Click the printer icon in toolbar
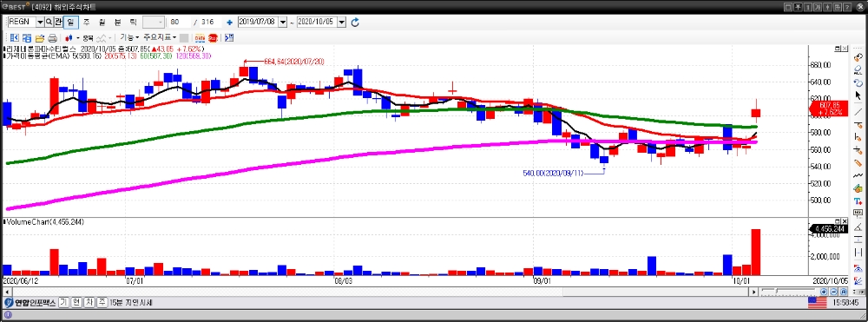Image resolution: width=868 pixels, height=322 pixels. click(x=53, y=38)
